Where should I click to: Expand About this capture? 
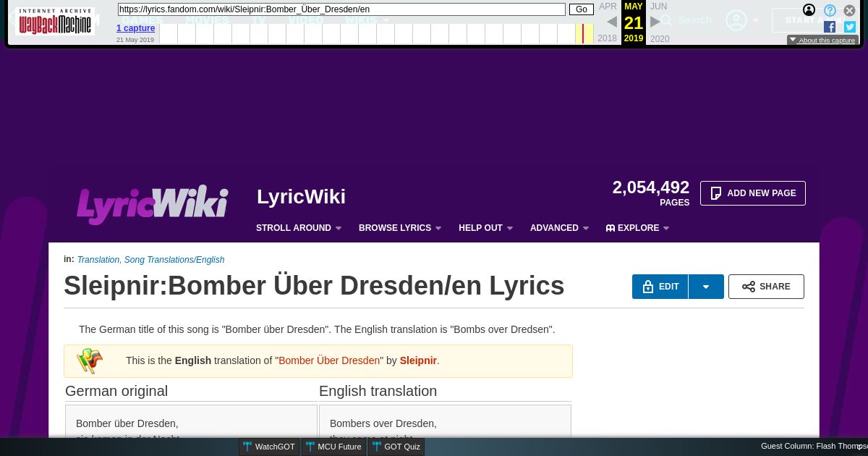click(x=822, y=41)
